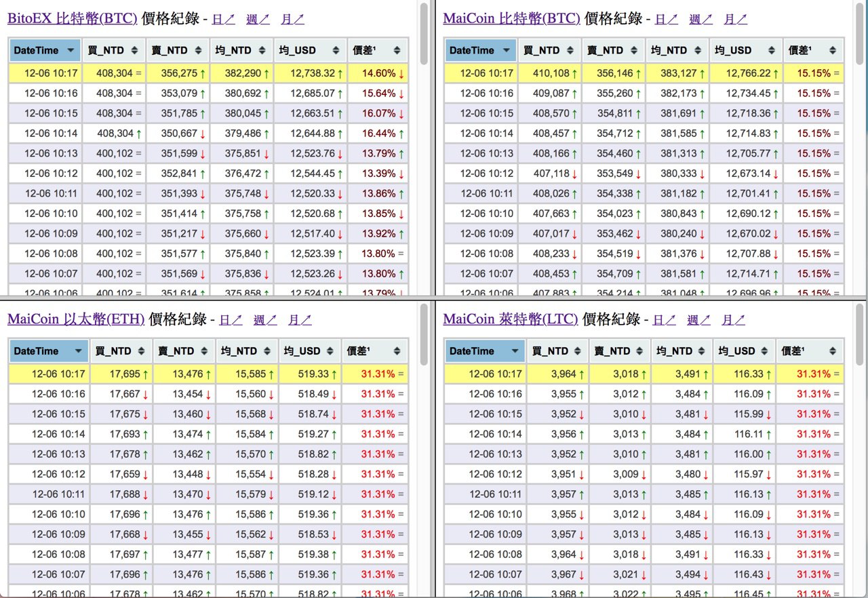Toggle DateTime sort order in BitoEX BTC table
Screen dimensions: 868x598
[x=45, y=50]
